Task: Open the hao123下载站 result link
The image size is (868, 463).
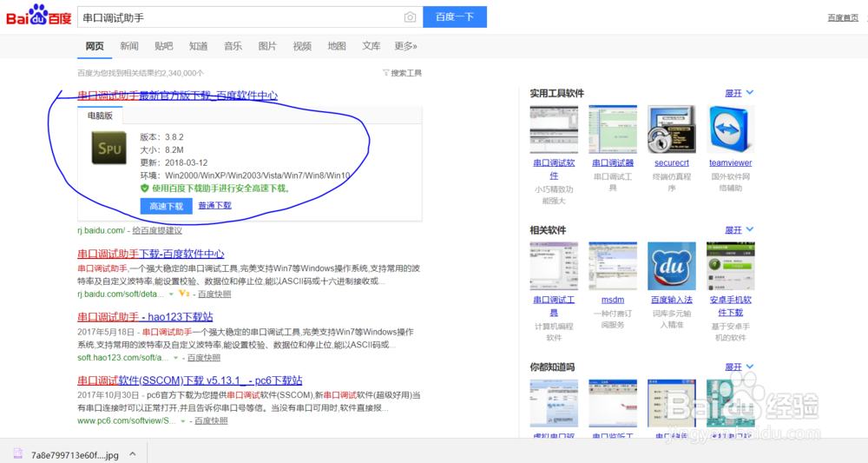Action: pyautogui.click(x=145, y=317)
